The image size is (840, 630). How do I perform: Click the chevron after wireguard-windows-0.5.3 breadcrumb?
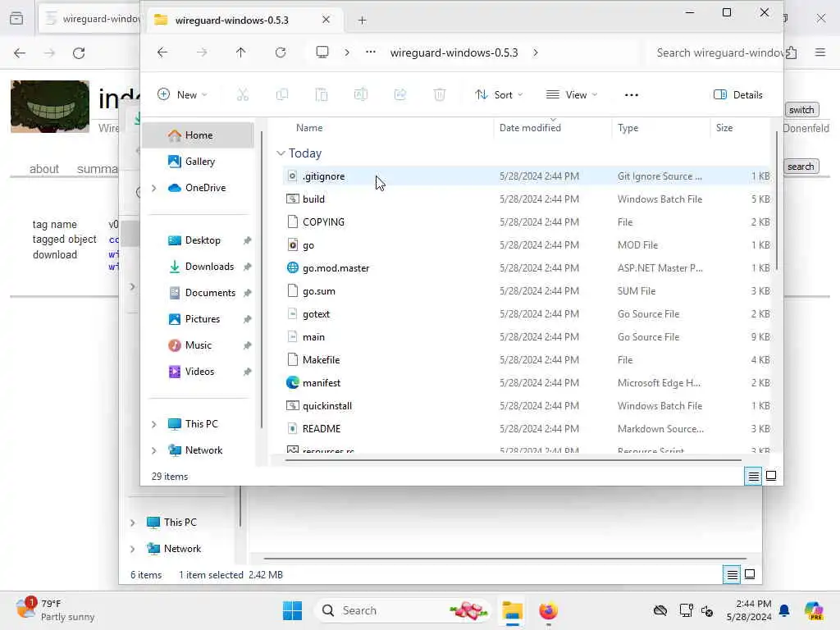coord(535,52)
